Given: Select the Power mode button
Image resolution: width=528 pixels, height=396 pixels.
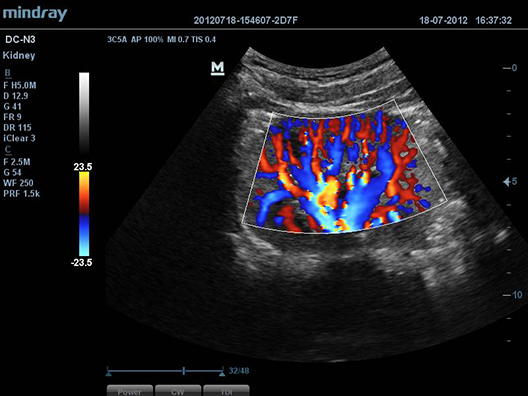Looking at the screenshot, I should (x=130, y=391).
